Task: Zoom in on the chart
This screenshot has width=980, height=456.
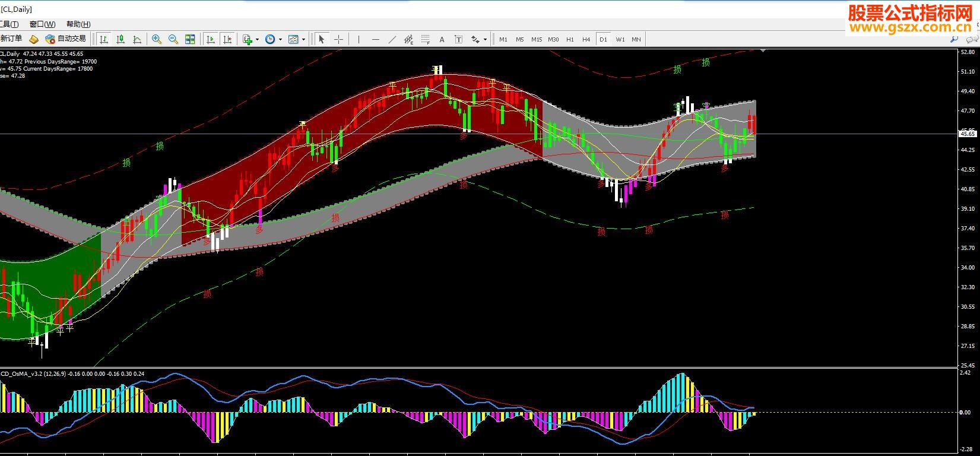Action: tap(157, 39)
